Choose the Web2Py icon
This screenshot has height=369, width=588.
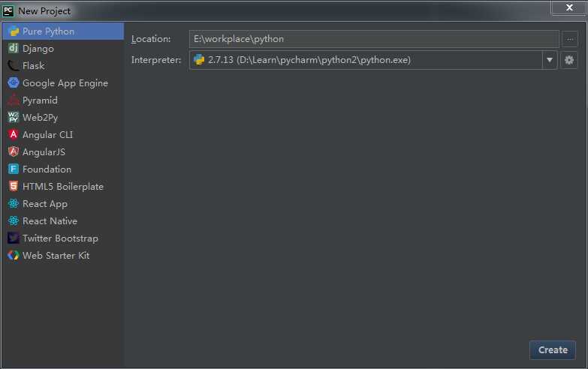point(14,117)
